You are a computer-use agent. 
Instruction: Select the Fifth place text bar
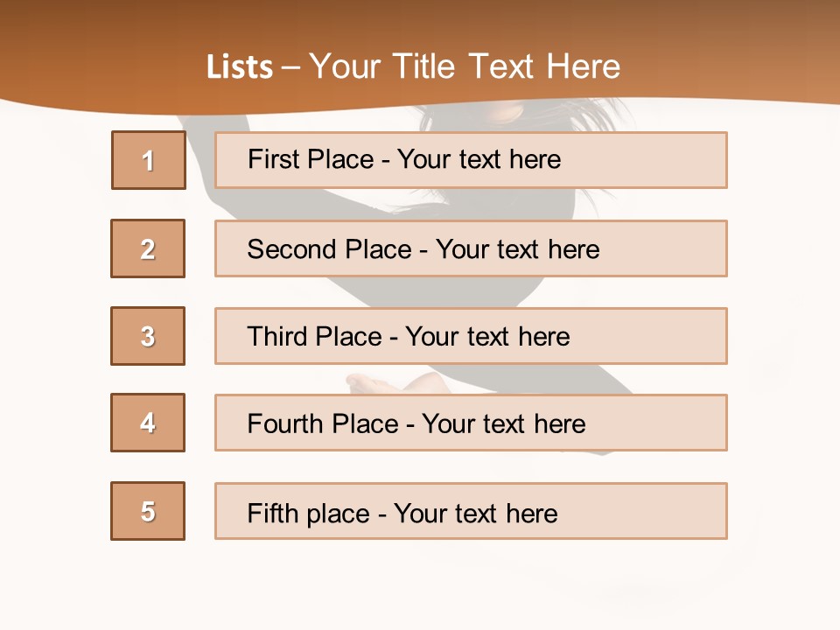(x=471, y=511)
